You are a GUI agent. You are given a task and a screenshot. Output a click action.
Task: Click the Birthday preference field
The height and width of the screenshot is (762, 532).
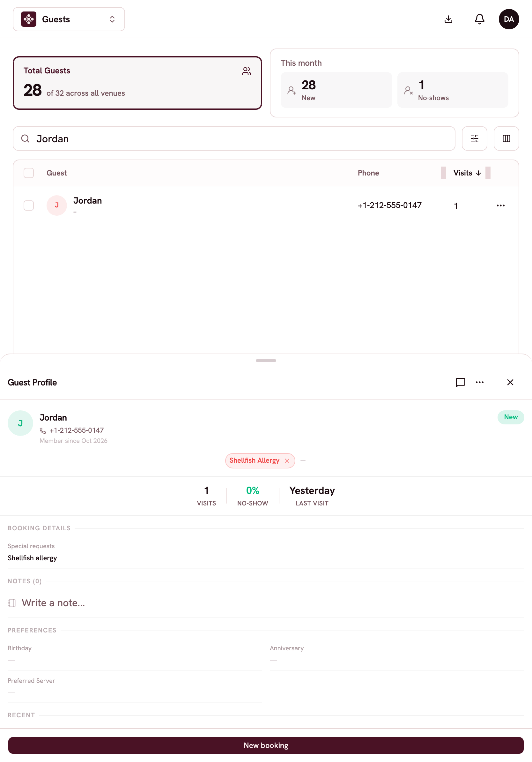coord(135,654)
